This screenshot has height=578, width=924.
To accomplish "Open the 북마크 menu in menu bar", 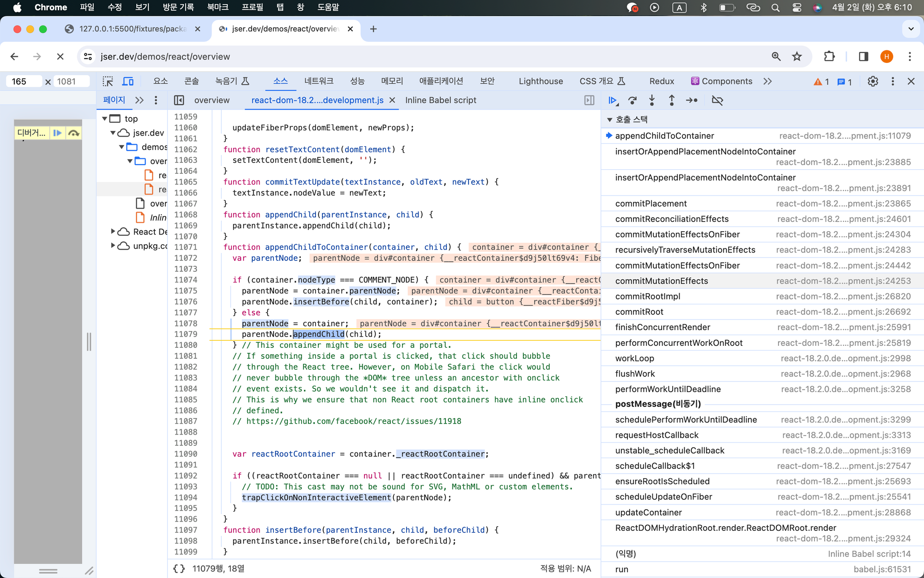I will [x=218, y=7].
